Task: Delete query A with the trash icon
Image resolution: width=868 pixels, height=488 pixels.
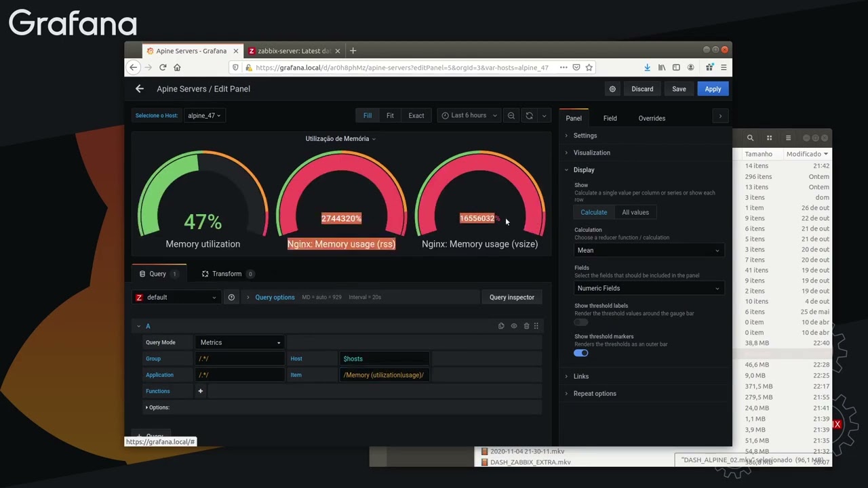Action: 526,326
